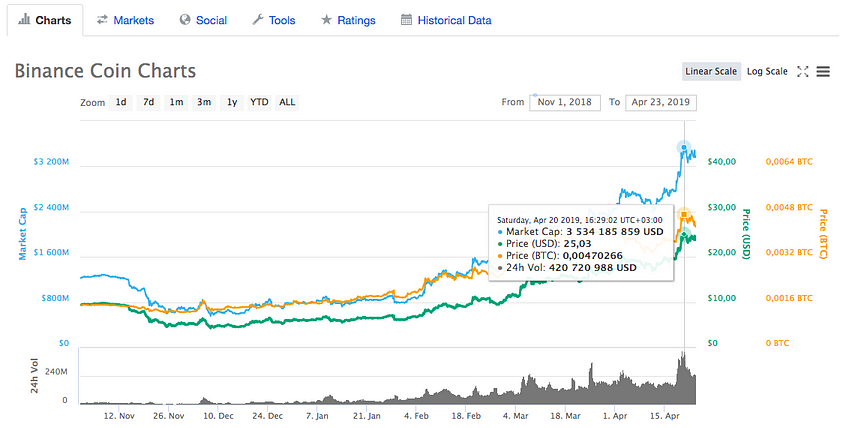Set zoom range to 3m
Image resolution: width=846 pixels, height=428 pixels.
coord(204,102)
